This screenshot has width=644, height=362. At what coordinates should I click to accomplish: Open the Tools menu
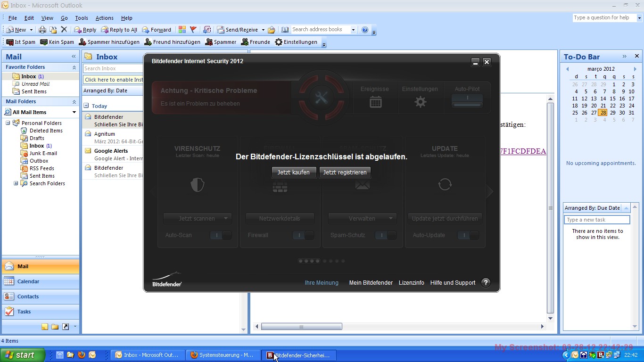pyautogui.click(x=82, y=18)
